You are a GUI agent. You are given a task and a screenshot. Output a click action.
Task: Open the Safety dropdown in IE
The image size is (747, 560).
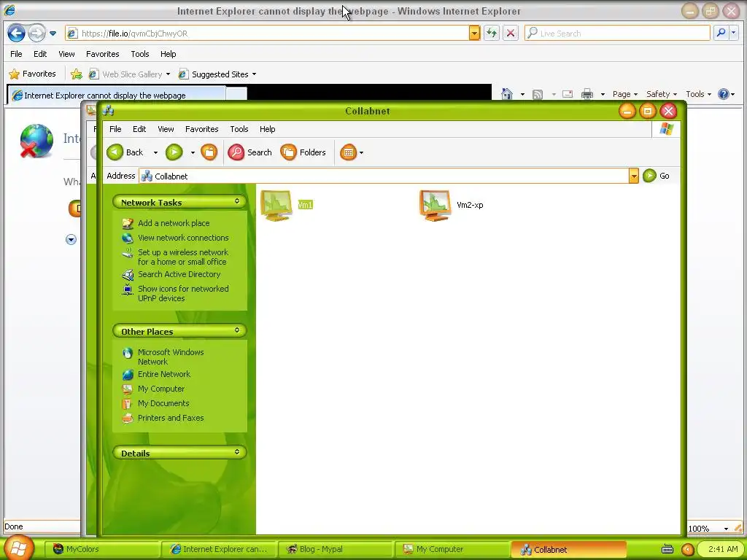pos(661,94)
